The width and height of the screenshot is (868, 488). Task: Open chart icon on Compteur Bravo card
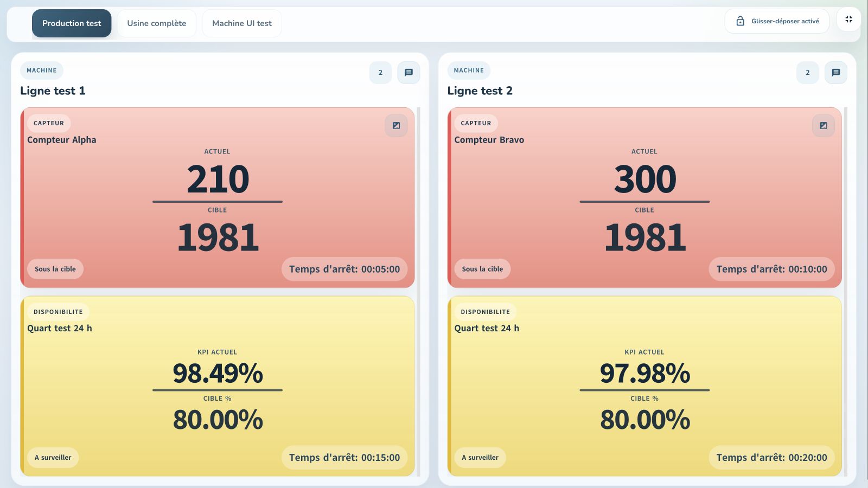coord(824,125)
